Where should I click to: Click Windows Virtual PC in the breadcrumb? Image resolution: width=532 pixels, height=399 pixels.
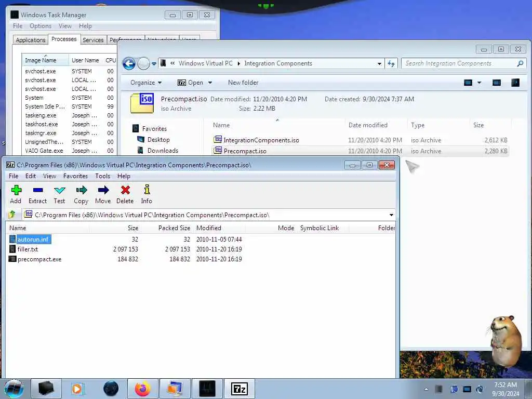tap(206, 63)
